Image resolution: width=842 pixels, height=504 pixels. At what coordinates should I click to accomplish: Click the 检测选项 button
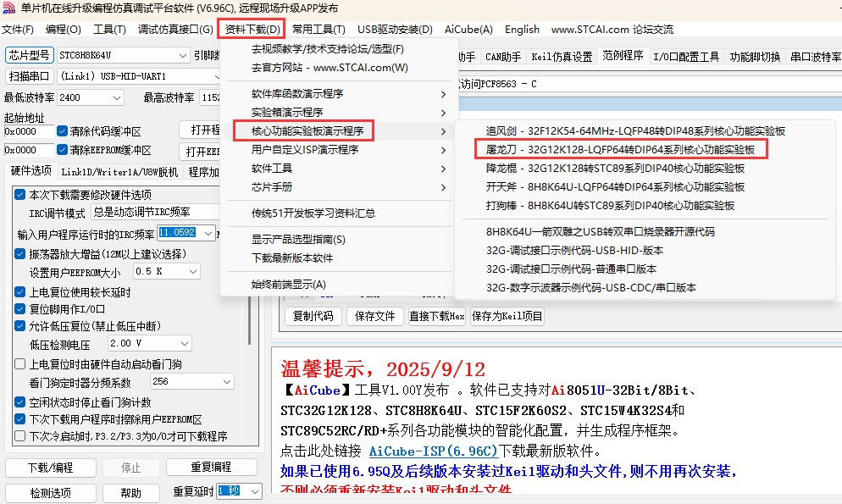51,493
